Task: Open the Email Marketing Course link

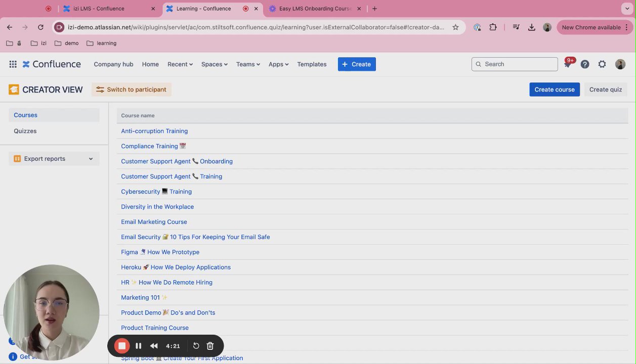Action: 154,222
